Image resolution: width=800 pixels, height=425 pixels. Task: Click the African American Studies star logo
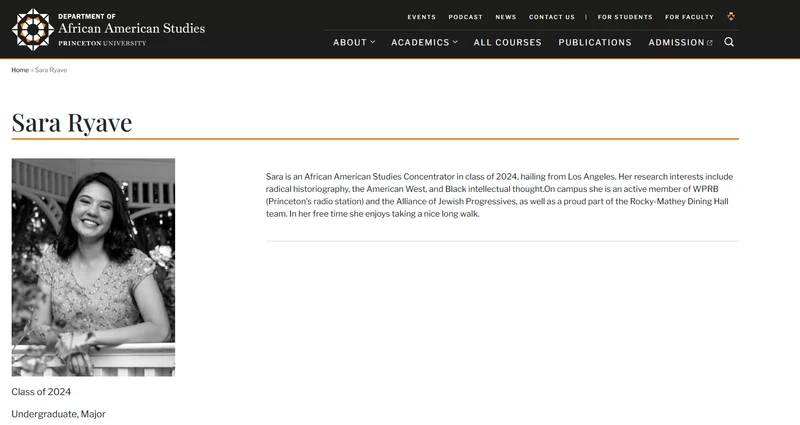coord(33,30)
